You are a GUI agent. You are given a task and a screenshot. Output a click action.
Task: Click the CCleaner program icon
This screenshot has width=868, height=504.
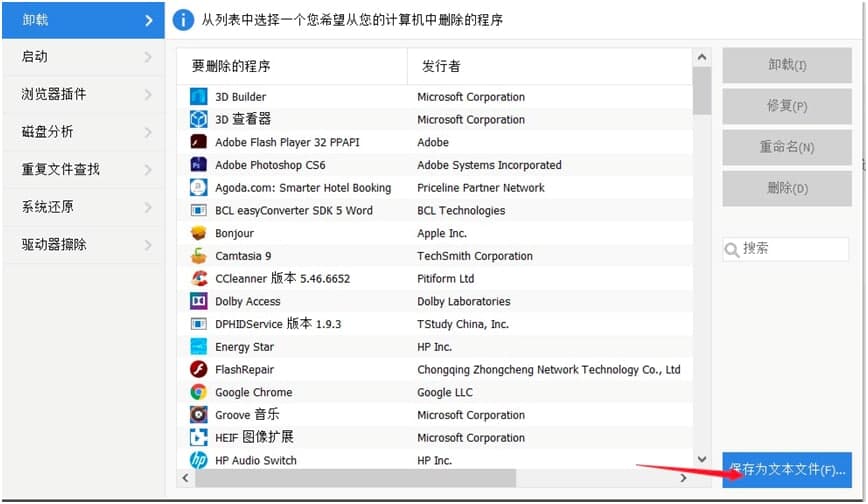pos(198,279)
